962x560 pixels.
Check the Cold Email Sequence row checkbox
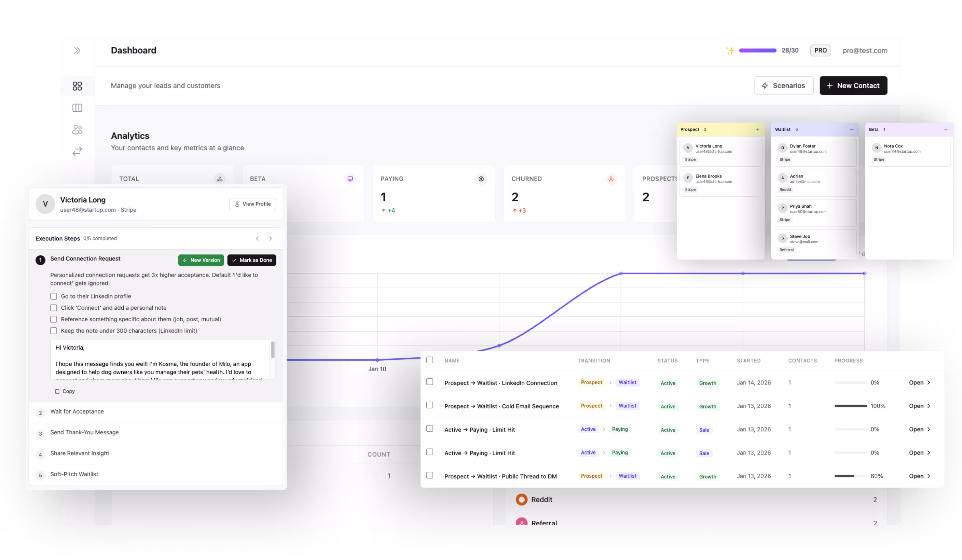pyautogui.click(x=430, y=406)
